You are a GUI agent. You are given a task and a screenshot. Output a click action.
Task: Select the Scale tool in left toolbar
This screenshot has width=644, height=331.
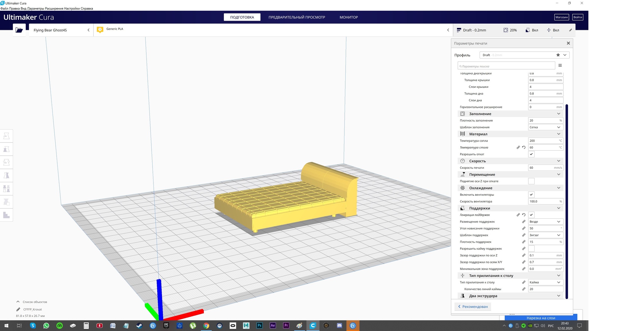[x=6, y=149]
